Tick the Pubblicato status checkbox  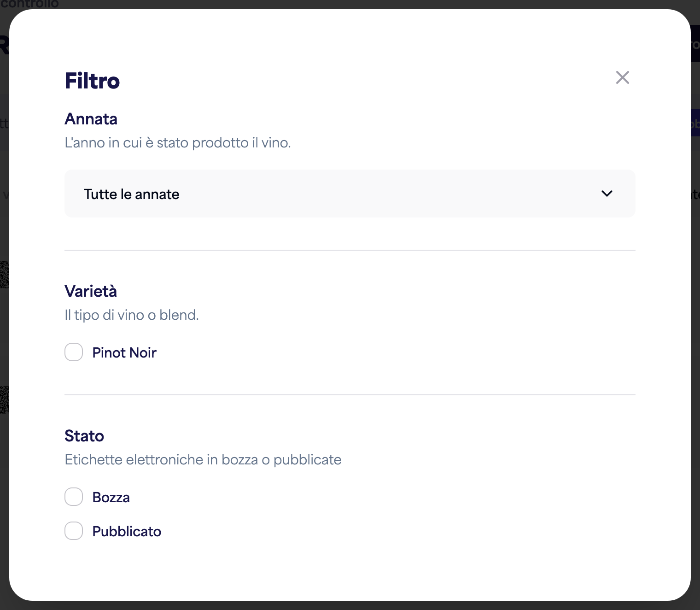74,531
